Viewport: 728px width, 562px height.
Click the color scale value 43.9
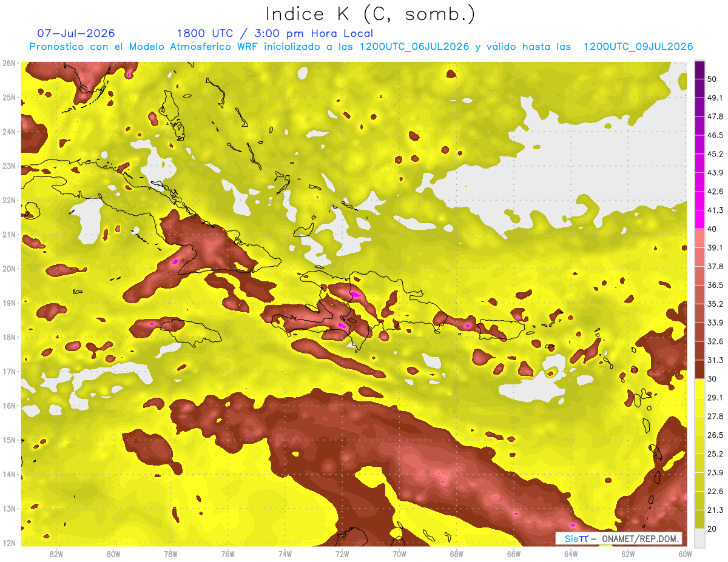[715, 173]
